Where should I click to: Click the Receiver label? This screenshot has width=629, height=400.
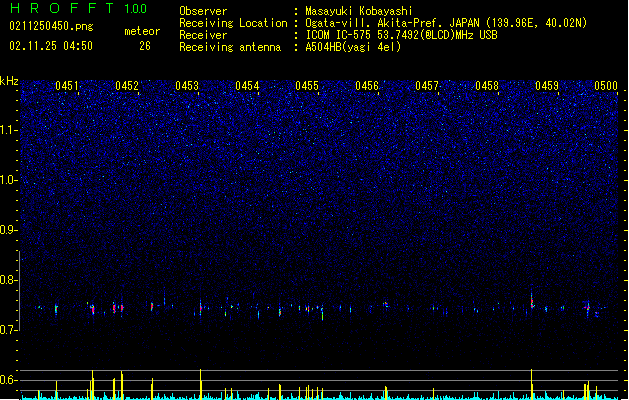[x=203, y=35]
